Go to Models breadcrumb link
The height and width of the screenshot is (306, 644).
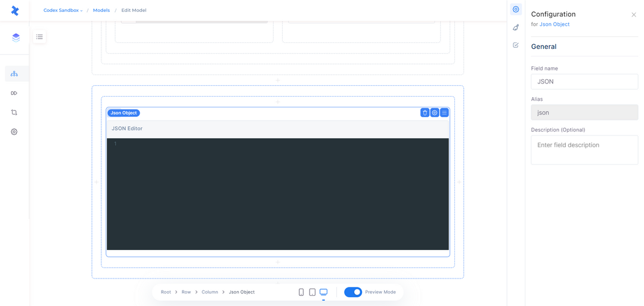click(101, 10)
